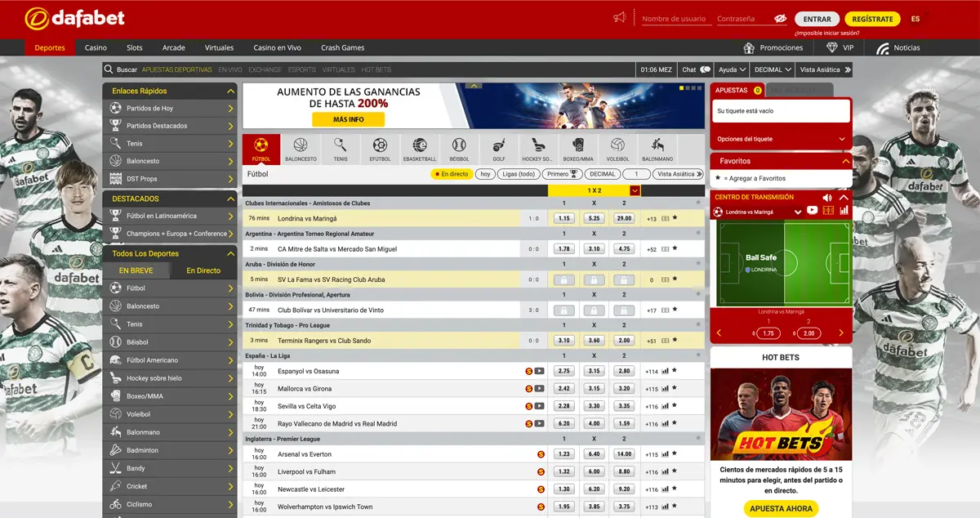The image size is (980, 518).
Task: Open the Ayuda help dropdown
Action: click(732, 70)
